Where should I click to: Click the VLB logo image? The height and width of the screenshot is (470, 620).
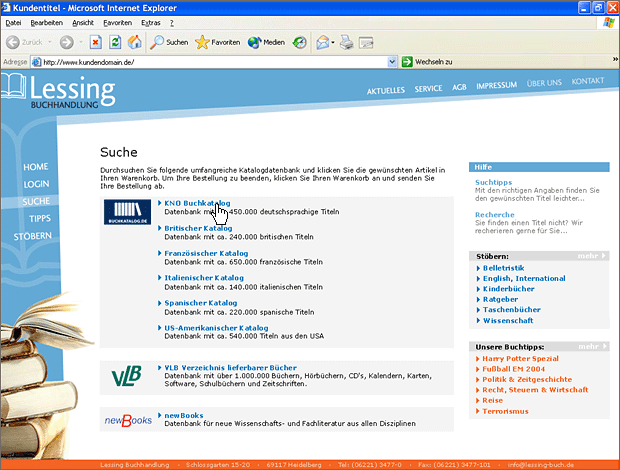tap(127, 376)
